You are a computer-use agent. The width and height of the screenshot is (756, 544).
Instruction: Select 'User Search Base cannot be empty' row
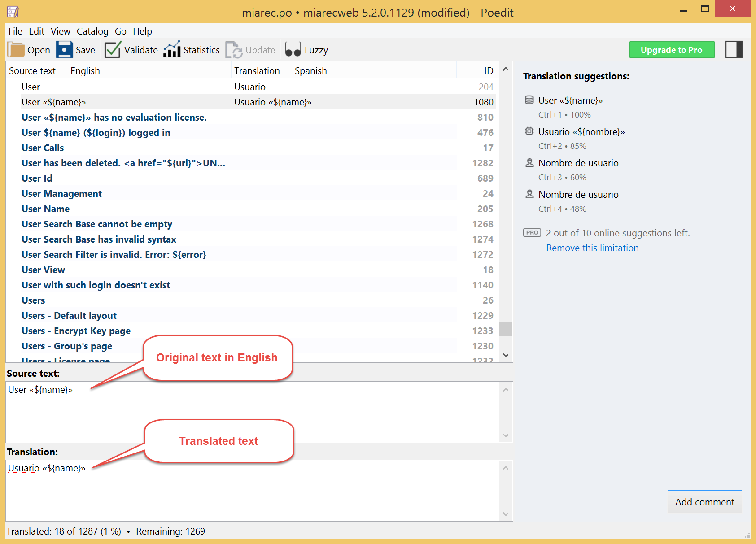(251, 224)
